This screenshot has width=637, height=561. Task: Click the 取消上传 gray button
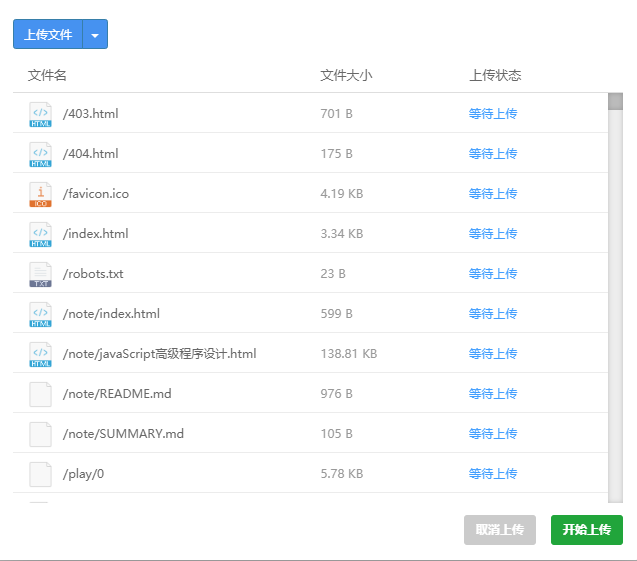(x=500, y=530)
